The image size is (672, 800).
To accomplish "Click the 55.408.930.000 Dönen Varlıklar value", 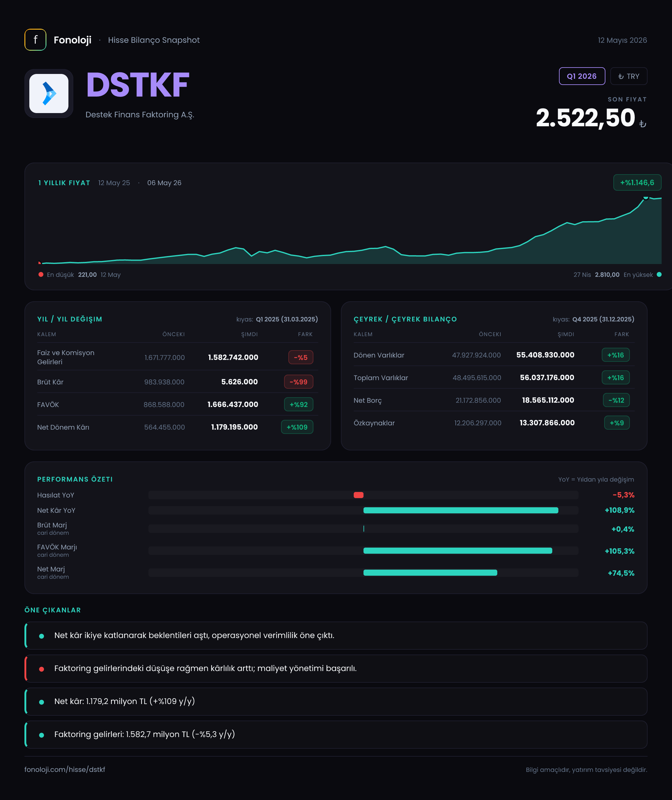I will 545,355.
